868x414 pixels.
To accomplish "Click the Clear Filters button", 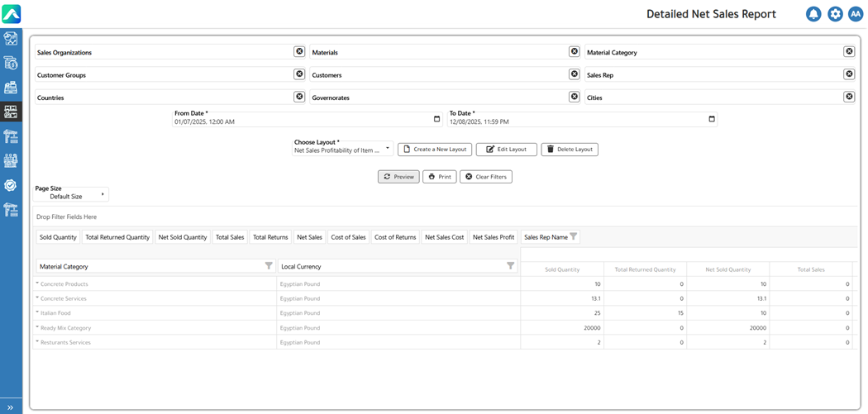I will pos(486,177).
